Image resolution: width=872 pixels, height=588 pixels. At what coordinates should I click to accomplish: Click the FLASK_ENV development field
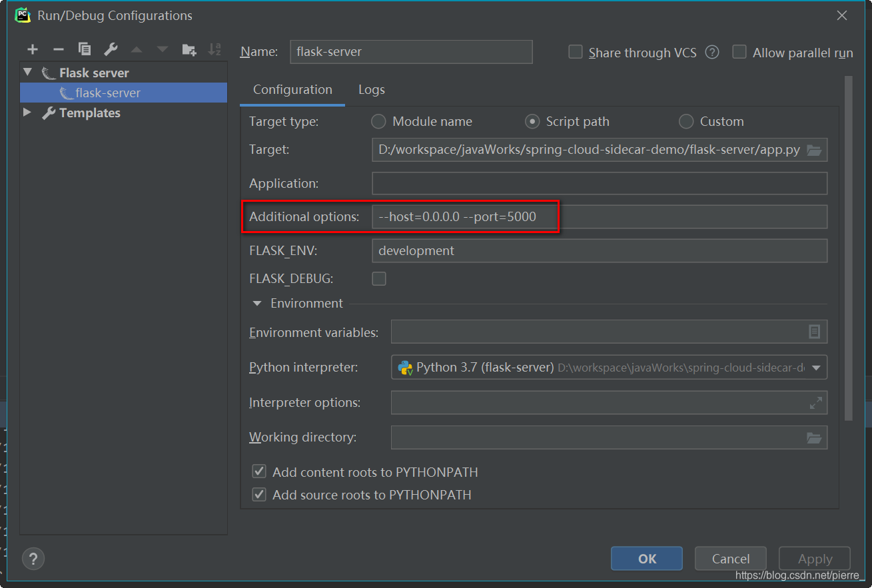coord(600,251)
